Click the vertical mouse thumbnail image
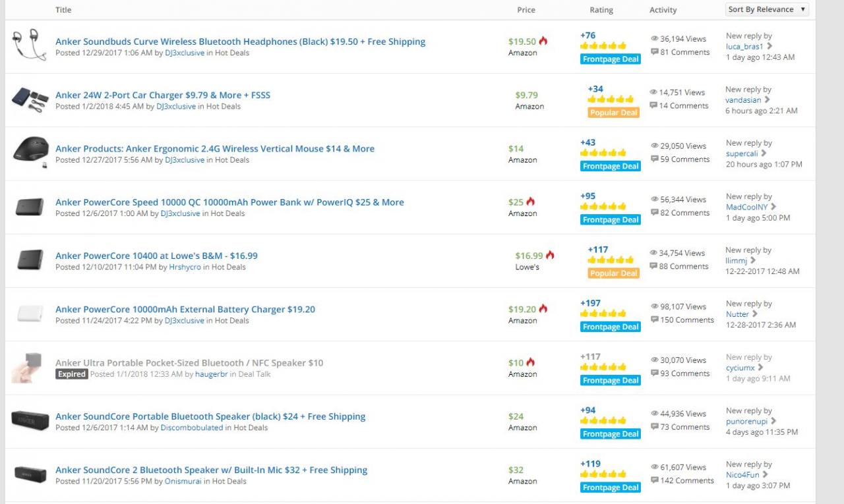Screen dimensions: 844x504 pos(30,153)
